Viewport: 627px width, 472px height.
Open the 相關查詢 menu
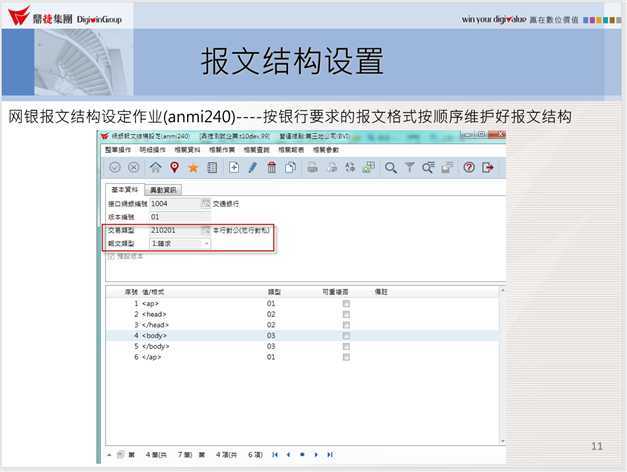point(257,150)
